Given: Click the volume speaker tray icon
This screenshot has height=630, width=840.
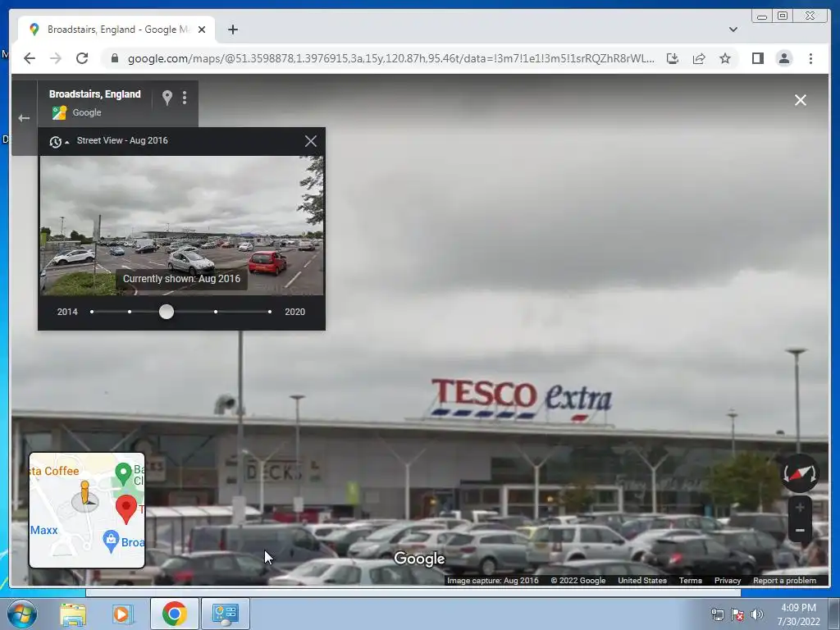Looking at the screenshot, I should point(756,614).
